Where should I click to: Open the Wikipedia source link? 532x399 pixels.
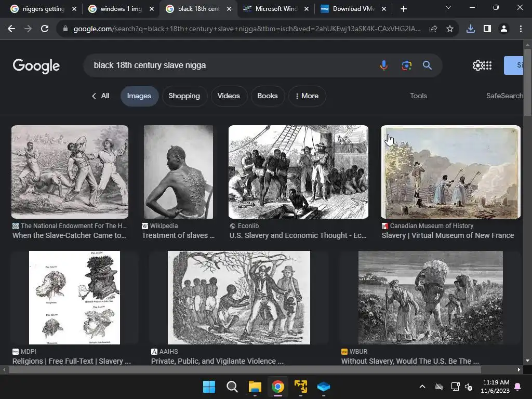coord(164,225)
